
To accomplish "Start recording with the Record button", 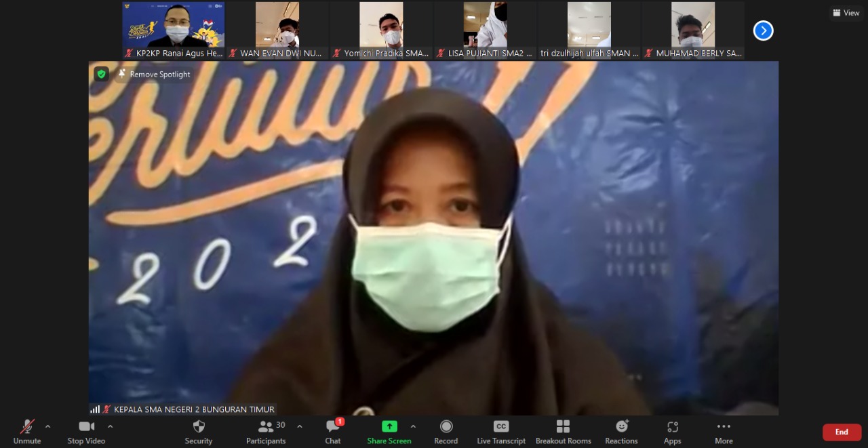I will point(446,431).
